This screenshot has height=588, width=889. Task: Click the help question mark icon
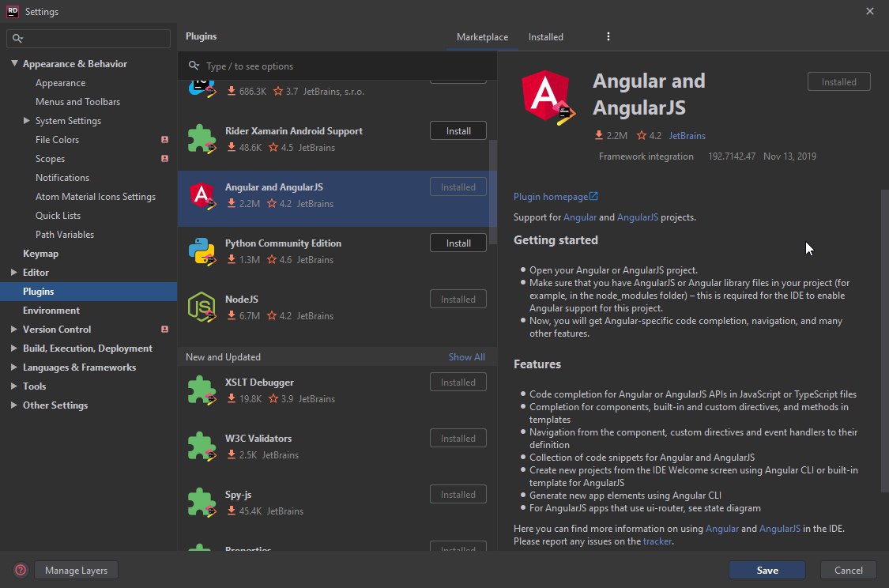pyautogui.click(x=21, y=570)
